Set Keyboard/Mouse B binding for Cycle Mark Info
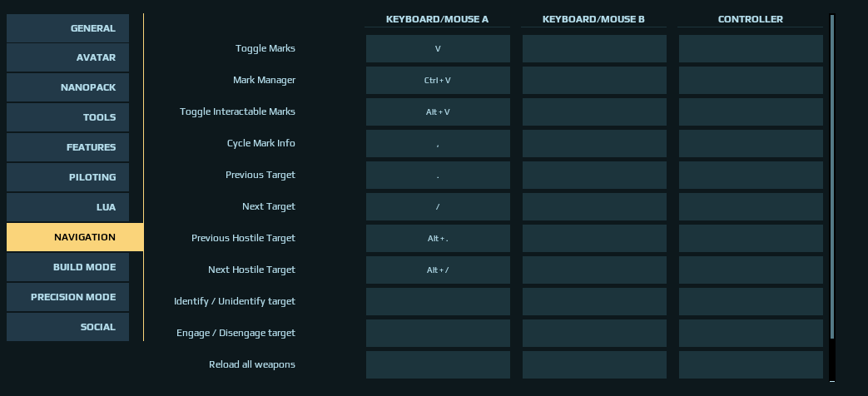Viewport: 868px width, 396px height. [594, 143]
